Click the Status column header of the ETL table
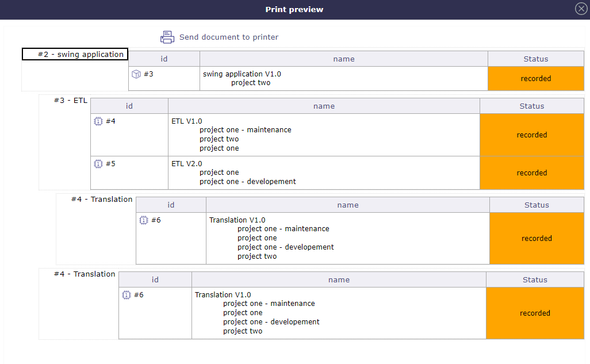This screenshot has width=590, height=364. pyautogui.click(x=531, y=106)
